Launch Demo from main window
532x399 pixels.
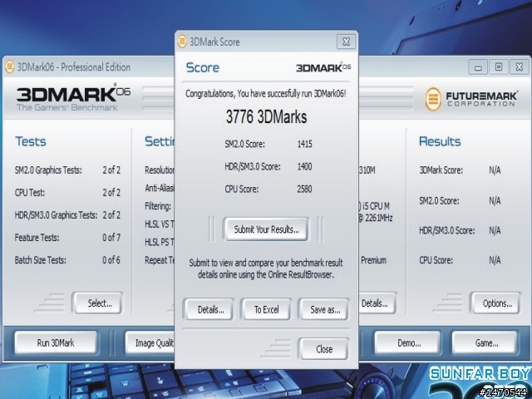407,342
